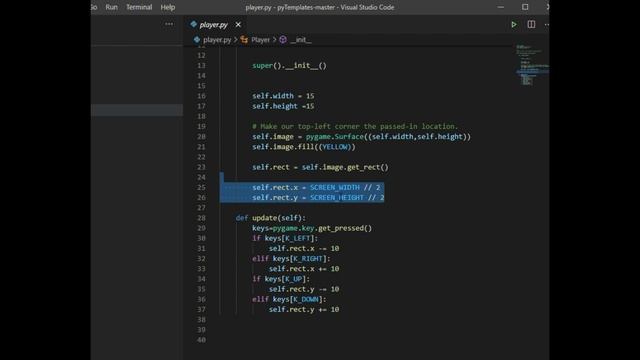Click line number 28 in gutter
The width and height of the screenshot is (640, 360).
point(201,218)
